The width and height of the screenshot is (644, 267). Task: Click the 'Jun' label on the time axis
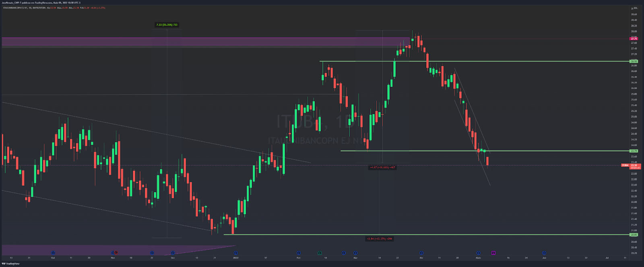(x=544, y=258)
